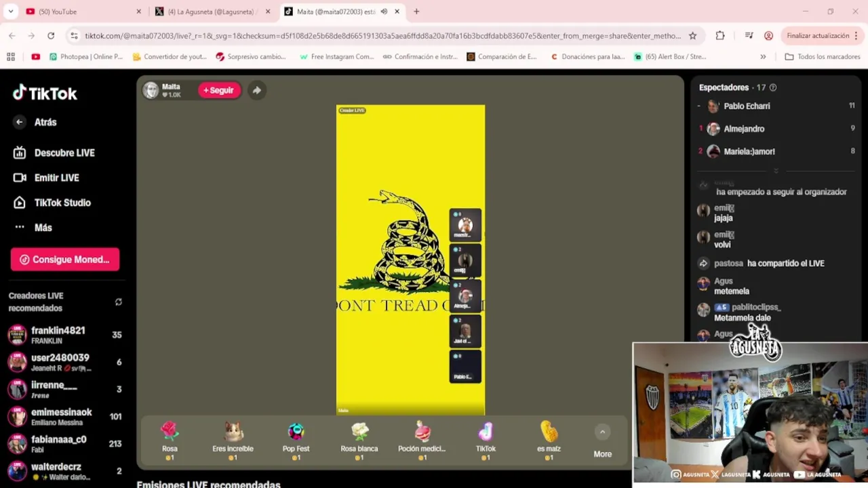The height and width of the screenshot is (488, 868).
Task: Send es maíz gift
Action: [549, 441]
